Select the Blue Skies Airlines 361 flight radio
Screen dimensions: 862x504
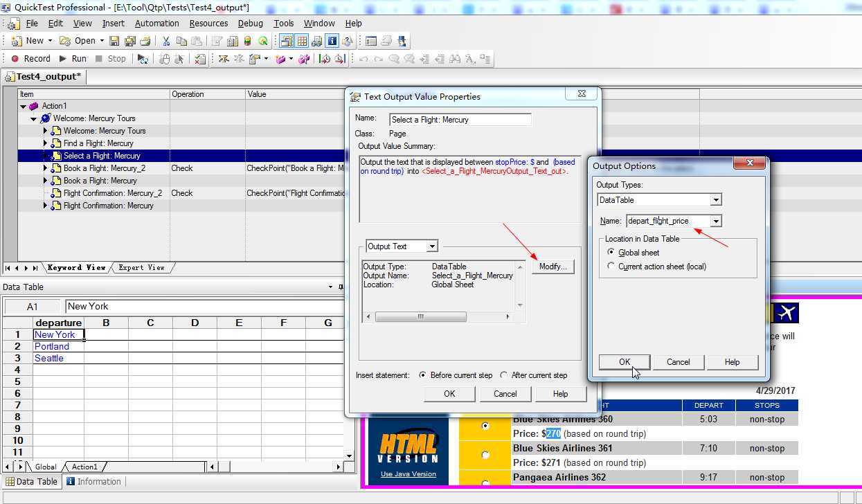[x=485, y=455]
